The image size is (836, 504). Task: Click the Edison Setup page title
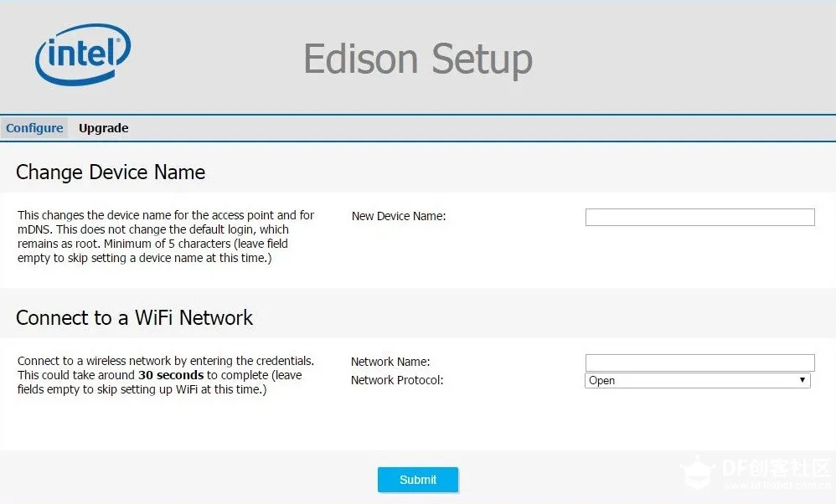click(418, 59)
